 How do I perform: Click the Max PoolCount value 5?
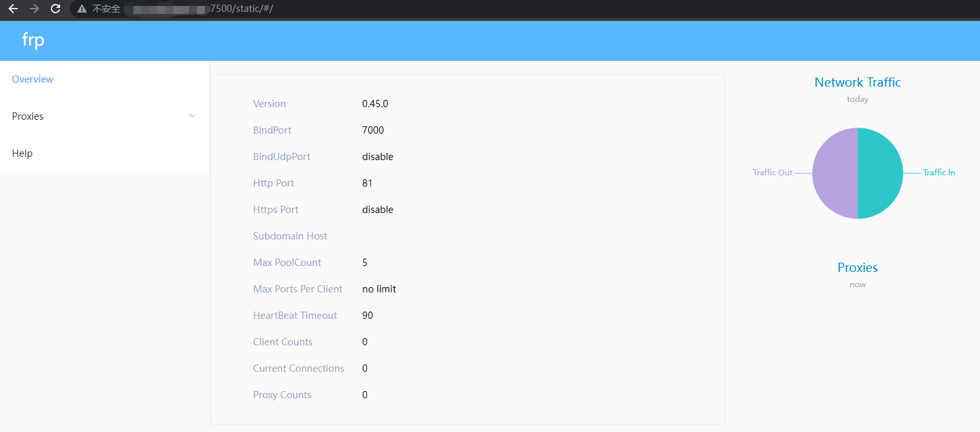[365, 263]
